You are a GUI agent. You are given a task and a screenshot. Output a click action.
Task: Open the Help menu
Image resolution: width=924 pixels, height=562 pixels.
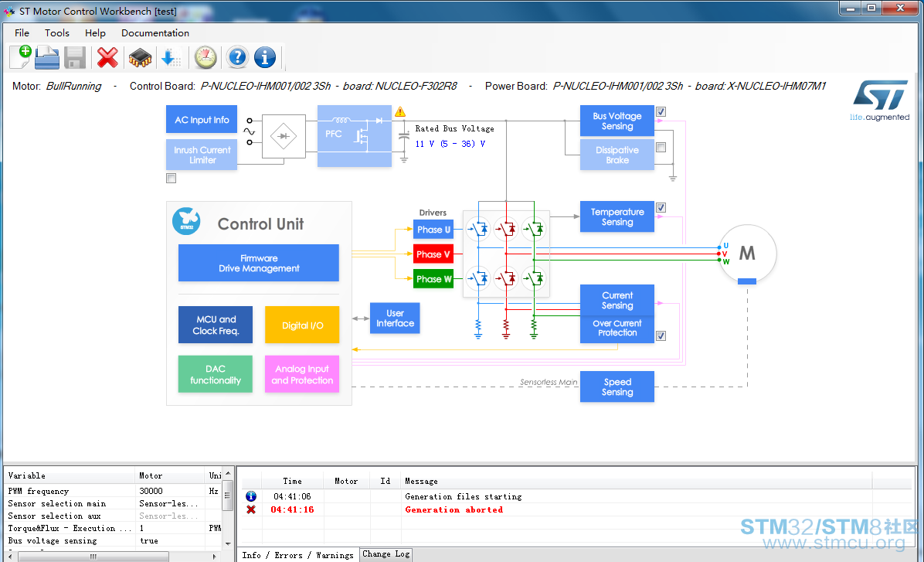point(95,33)
